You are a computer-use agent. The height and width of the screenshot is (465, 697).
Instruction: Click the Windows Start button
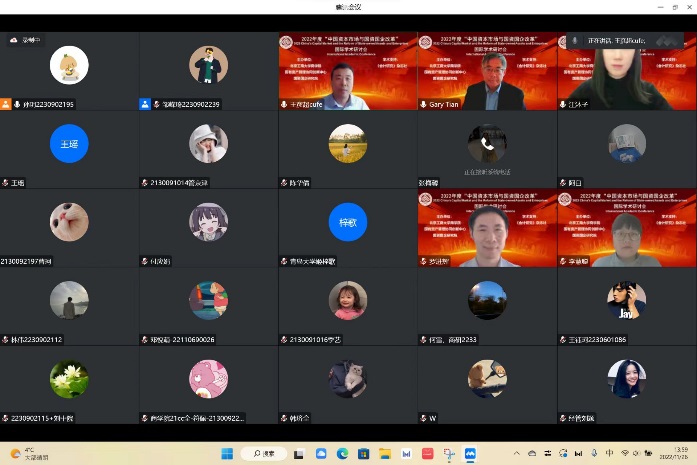pos(227,453)
